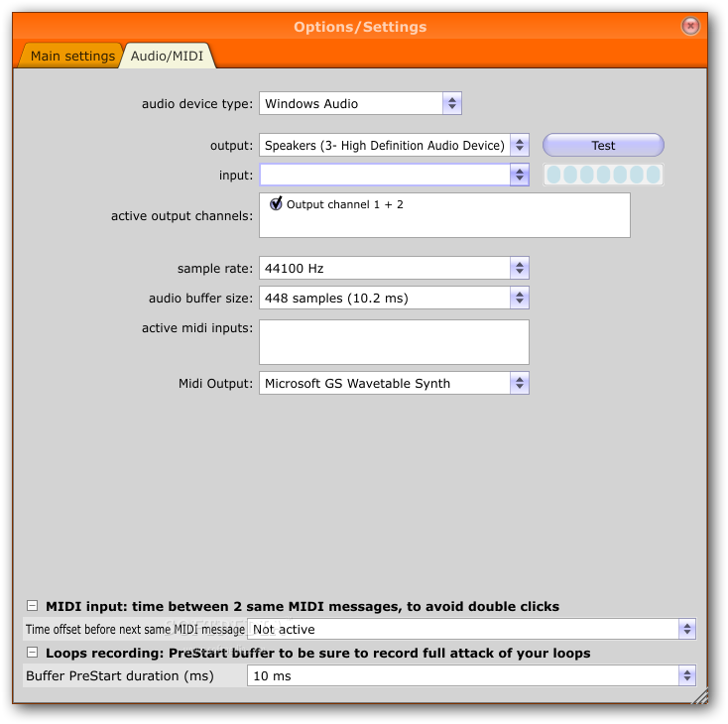Click the Test button
Image resolution: width=728 pixels, height=724 pixels.
click(x=603, y=146)
